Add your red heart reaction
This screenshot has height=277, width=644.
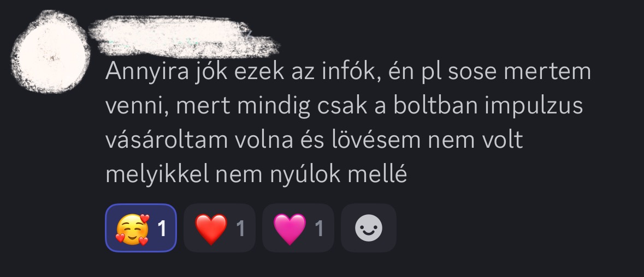tap(220, 228)
